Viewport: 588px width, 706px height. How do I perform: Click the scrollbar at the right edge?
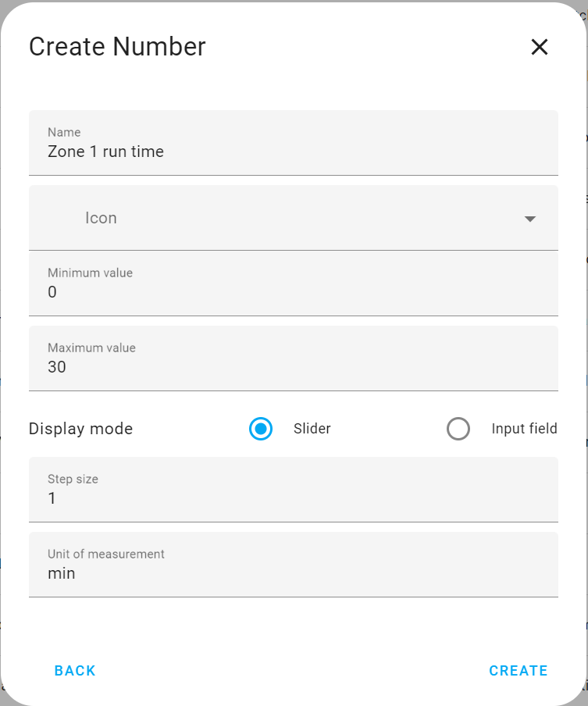point(584,351)
